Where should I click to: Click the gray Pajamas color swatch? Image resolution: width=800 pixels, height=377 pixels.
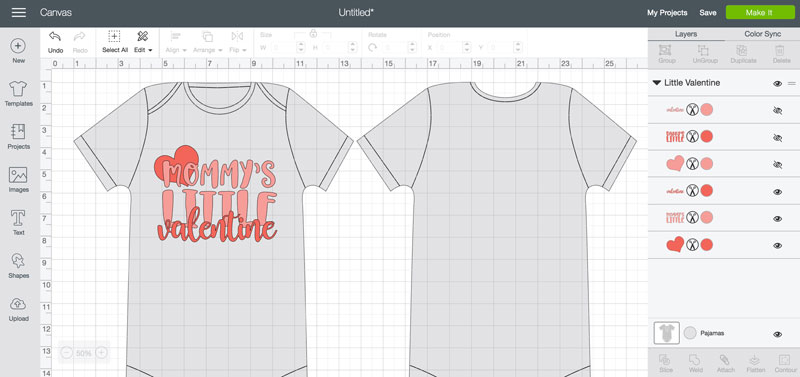tap(690, 333)
